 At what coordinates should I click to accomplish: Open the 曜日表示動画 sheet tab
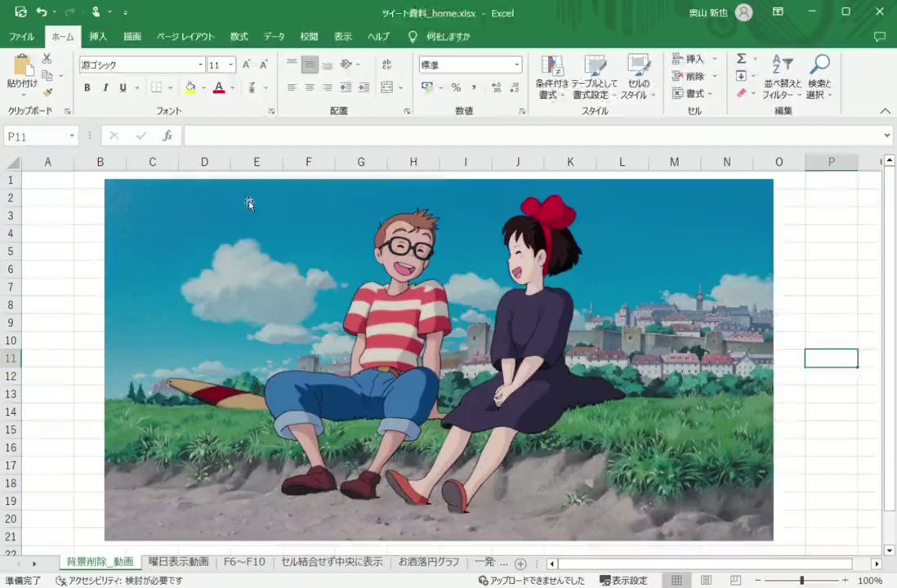(x=178, y=562)
